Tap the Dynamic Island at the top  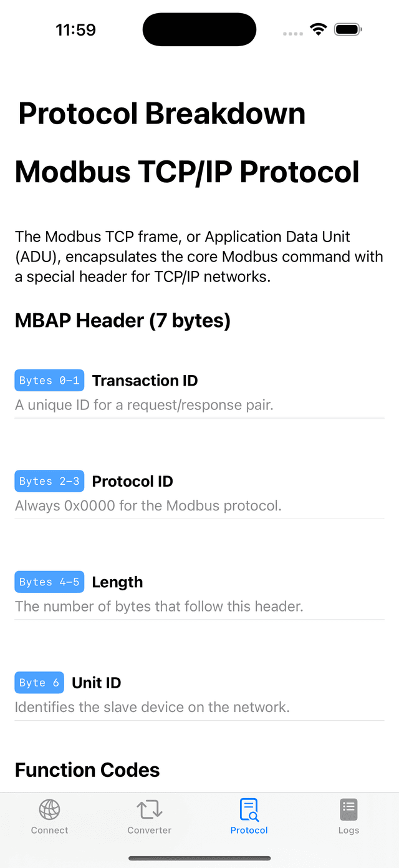pos(199,29)
